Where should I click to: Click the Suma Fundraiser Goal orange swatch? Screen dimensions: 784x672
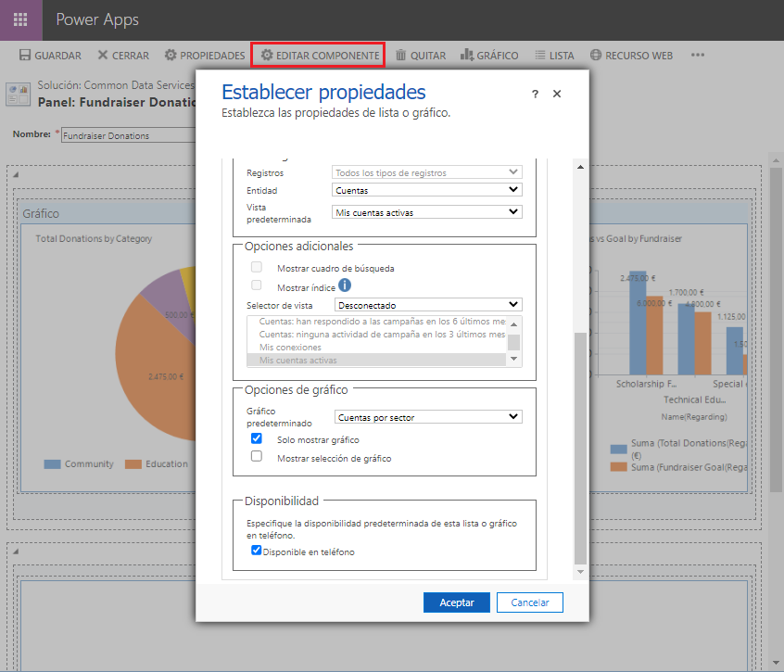click(618, 467)
